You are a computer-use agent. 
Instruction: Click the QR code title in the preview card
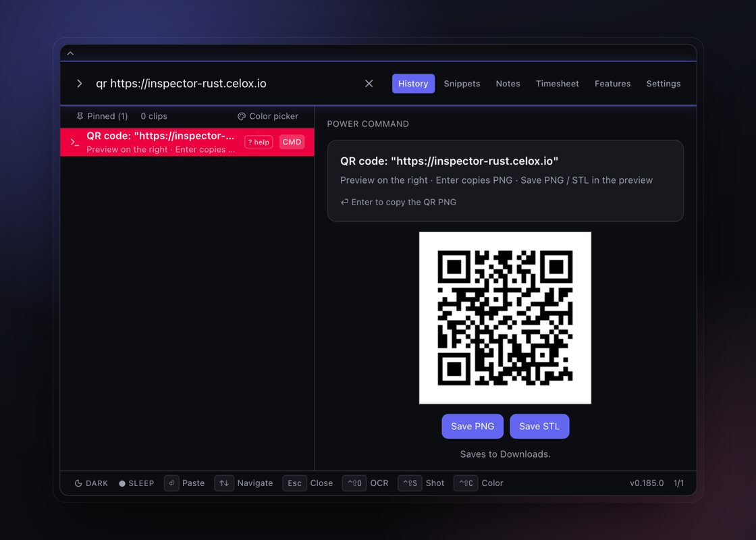(450, 161)
